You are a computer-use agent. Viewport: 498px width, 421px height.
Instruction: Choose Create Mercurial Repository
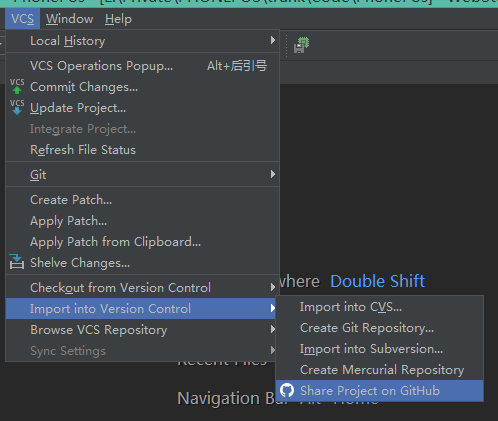(x=380, y=370)
